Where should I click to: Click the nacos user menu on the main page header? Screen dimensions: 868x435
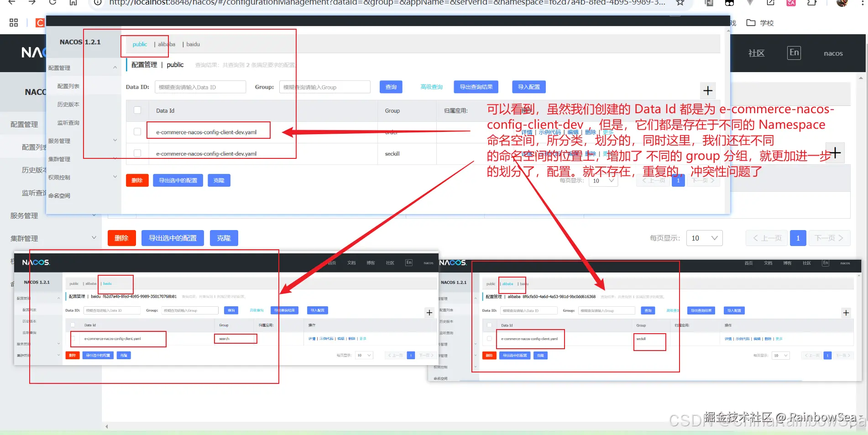pyautogui.click(x=833, y=53)
